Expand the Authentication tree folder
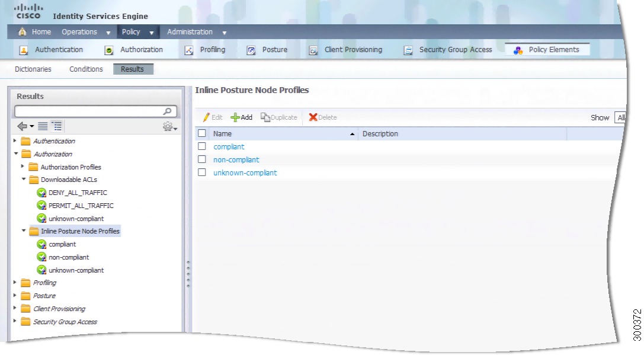 tap(15, 140)
